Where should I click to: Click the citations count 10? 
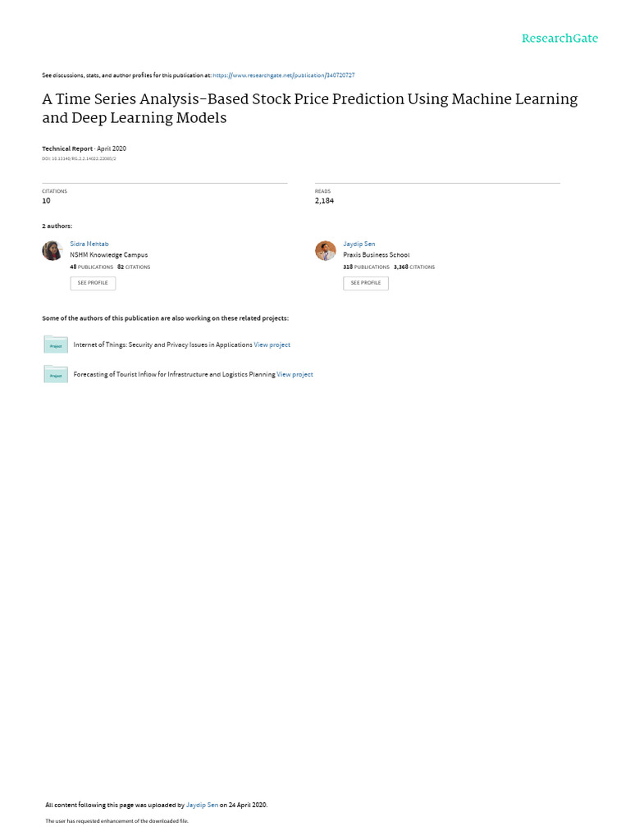(x=46, y=200)
